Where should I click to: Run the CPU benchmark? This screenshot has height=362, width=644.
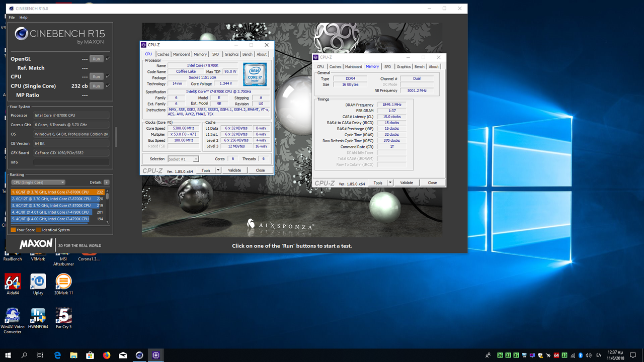(96, 76)
